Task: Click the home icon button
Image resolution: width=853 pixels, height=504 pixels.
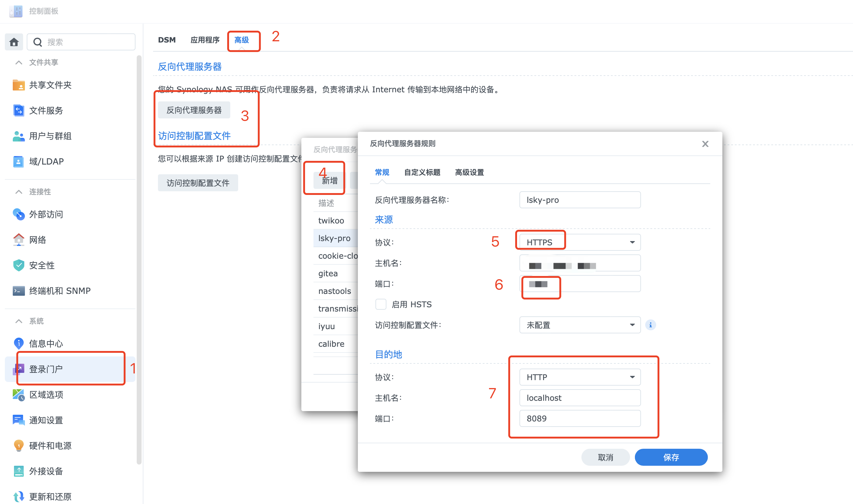Action: (14, 42)
